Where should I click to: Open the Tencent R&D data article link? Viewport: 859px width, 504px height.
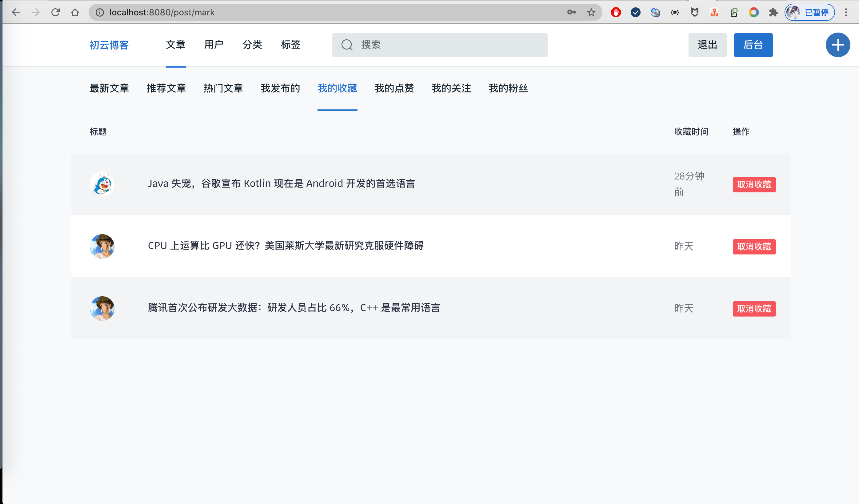click(x=294, y=308)
